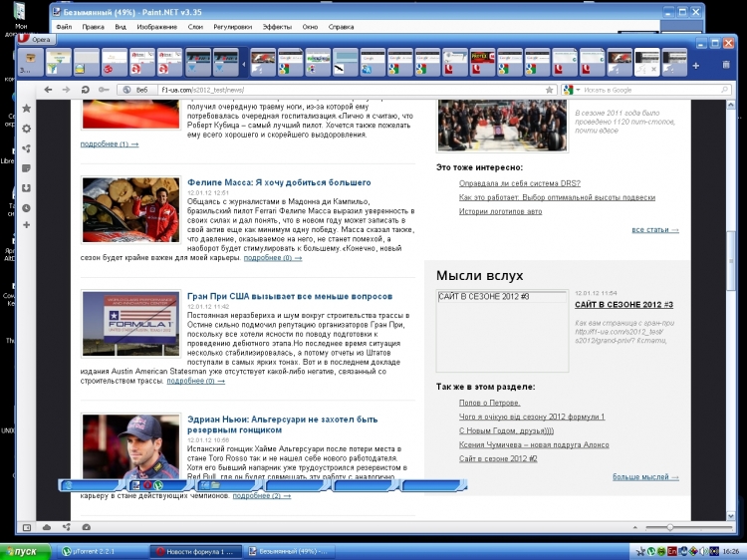Open article Гран При США вызывает все меньше вопросов
Image resolution: width=747 pixels, height=560 pixels.
pyautogui.click(x=290, y=296)
